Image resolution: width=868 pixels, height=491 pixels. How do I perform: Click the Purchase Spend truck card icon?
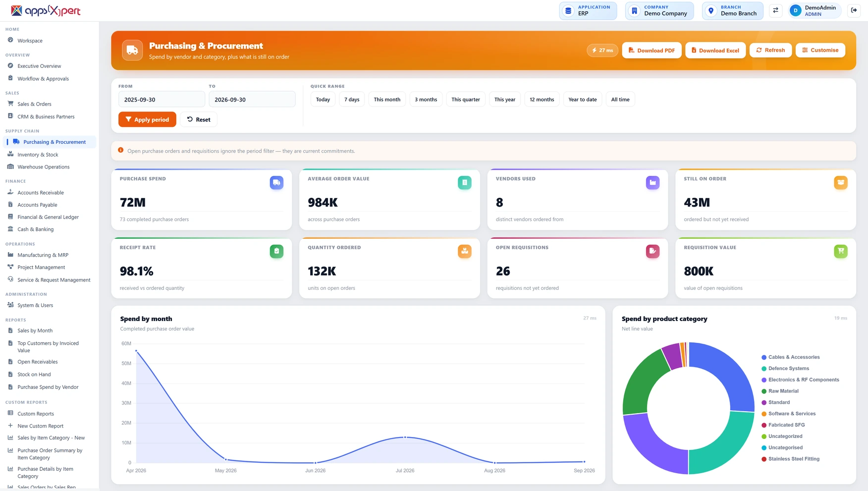(276, 183)
